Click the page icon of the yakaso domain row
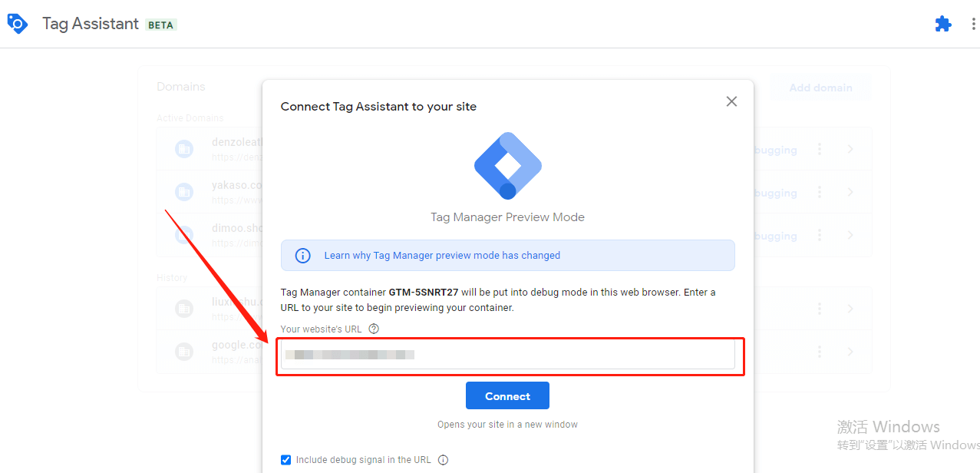Image resolution: width=980 pixels, height=473 pixels. tap(184, 192)
